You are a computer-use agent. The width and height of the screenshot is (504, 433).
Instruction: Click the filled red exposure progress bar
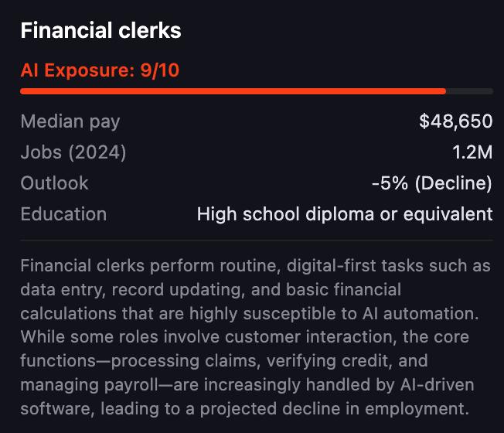click(x=232, y=91)
